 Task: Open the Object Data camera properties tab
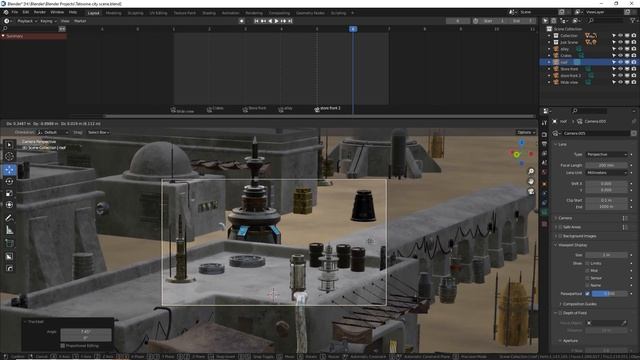click(544, 212)
